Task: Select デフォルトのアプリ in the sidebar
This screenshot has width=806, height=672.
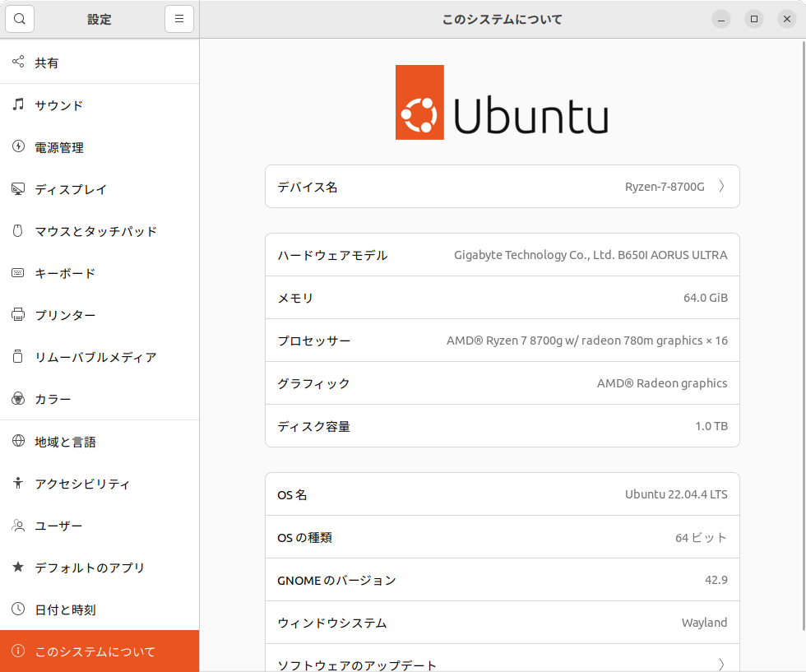Action: [100, 568]
